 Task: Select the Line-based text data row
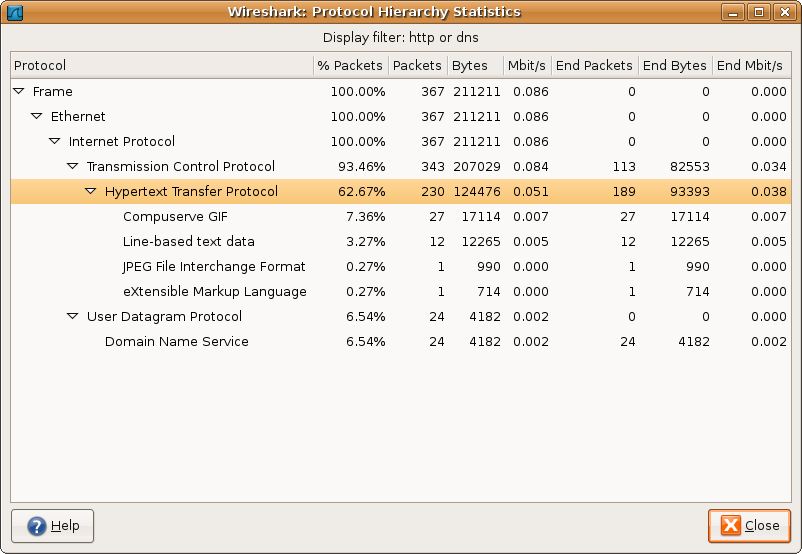pos(188,241)
